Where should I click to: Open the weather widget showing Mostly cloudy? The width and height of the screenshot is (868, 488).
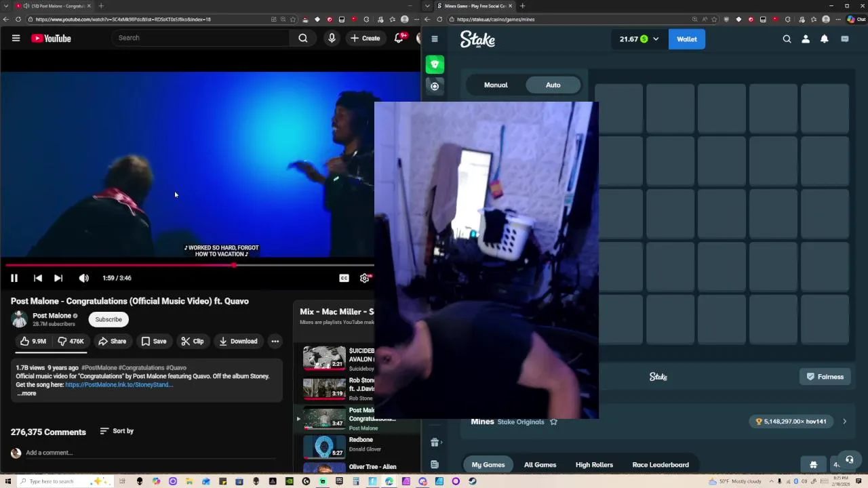point(734,481)
